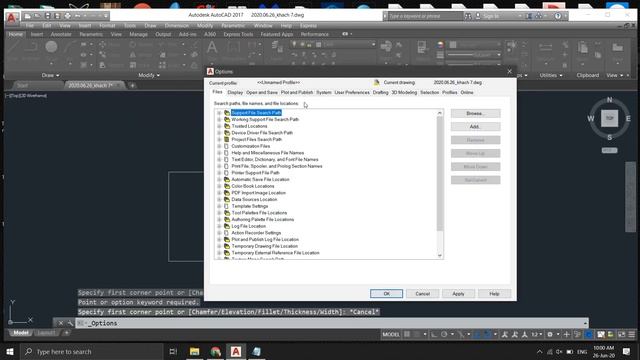The width and height of the screenshot is (640, 360).
Task: Click the AutoCAD taskbar icon
Action: (236, 351)
